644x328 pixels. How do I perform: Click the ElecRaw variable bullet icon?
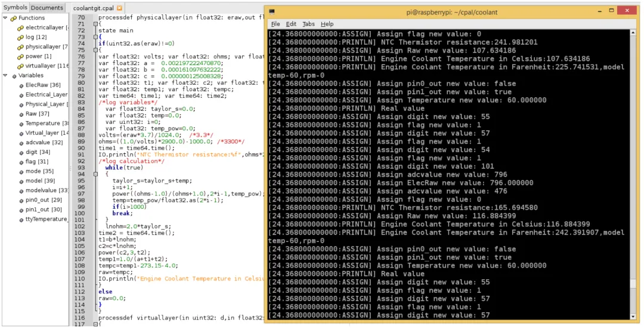pos(20,85)
